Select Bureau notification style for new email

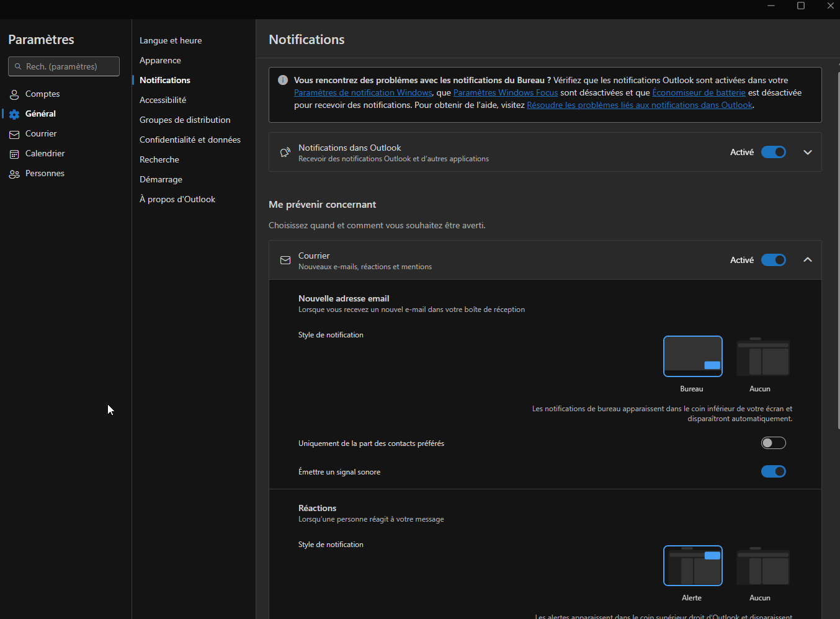click(x=693, y=356)
